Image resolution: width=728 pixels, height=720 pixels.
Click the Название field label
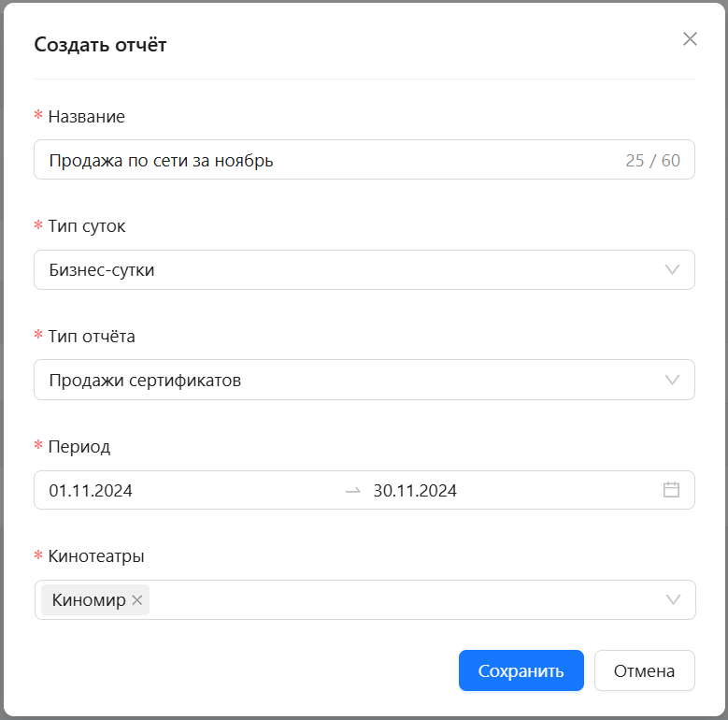86,117
